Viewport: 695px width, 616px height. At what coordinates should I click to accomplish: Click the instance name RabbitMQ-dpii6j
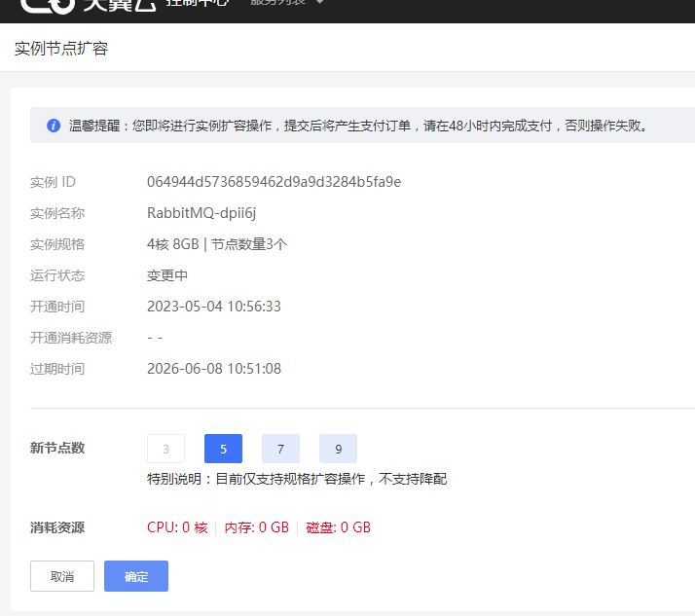point(201,213)
